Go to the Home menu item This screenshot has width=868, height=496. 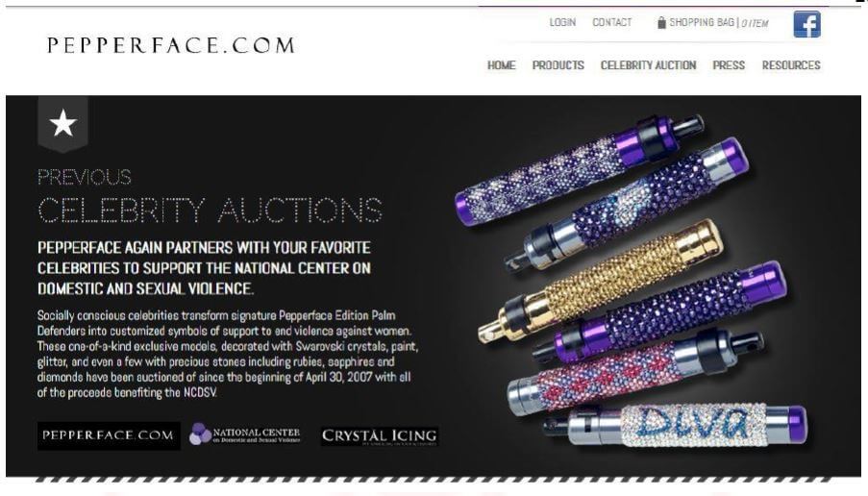click(501, 65)
